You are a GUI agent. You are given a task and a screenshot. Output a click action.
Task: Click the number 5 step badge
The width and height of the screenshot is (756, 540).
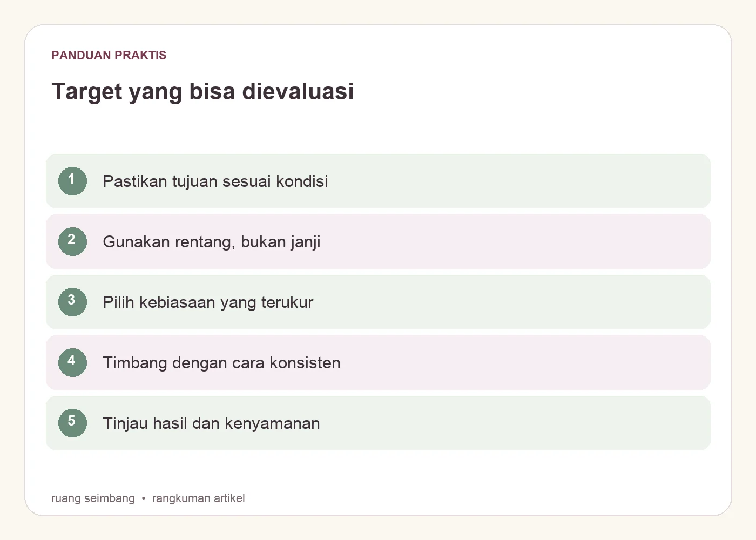72,423
